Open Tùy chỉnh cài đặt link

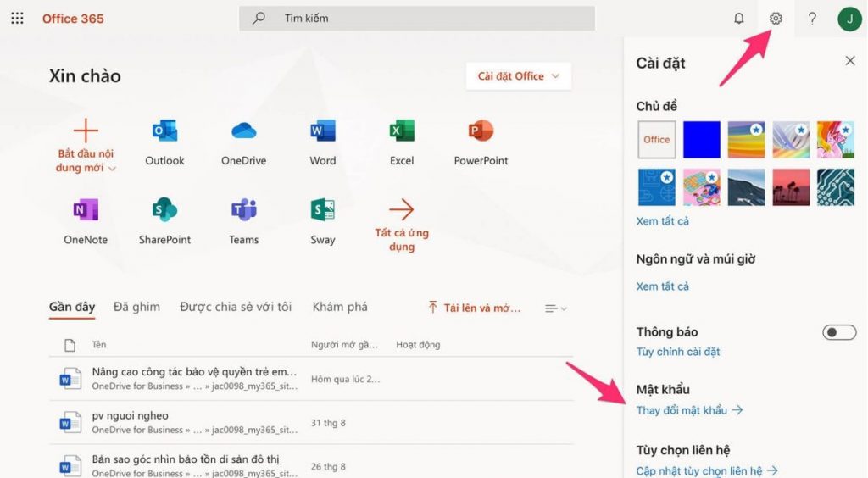(677, 352)
